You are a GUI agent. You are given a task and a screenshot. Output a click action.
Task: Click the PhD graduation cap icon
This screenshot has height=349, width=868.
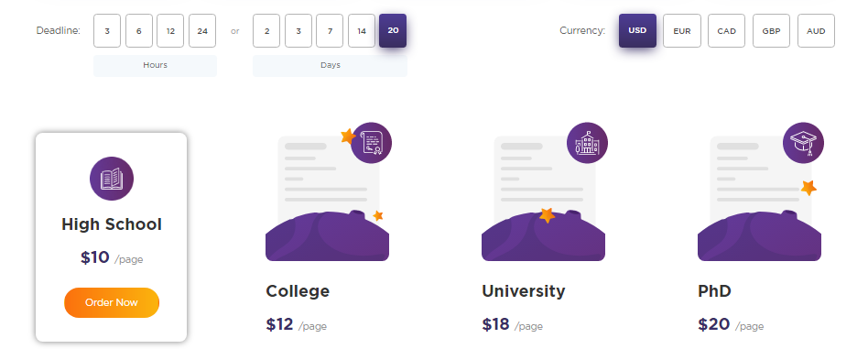coord(803,143)
